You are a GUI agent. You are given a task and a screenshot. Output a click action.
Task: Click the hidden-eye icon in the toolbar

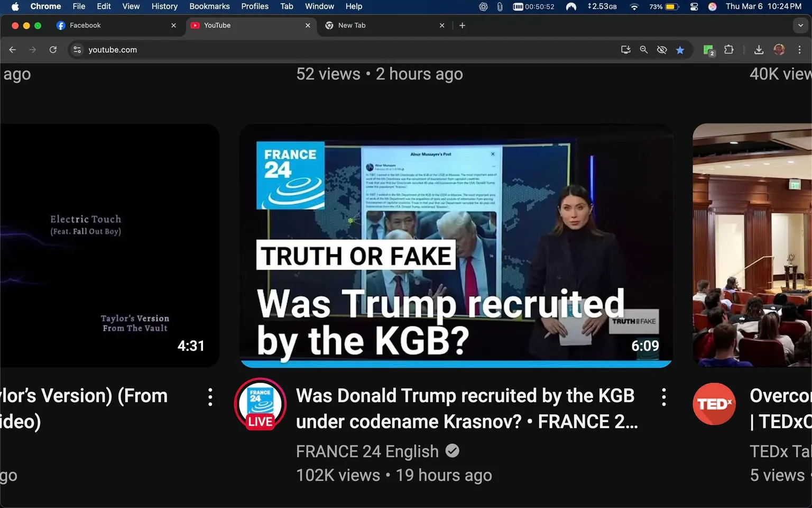point(662,49)
